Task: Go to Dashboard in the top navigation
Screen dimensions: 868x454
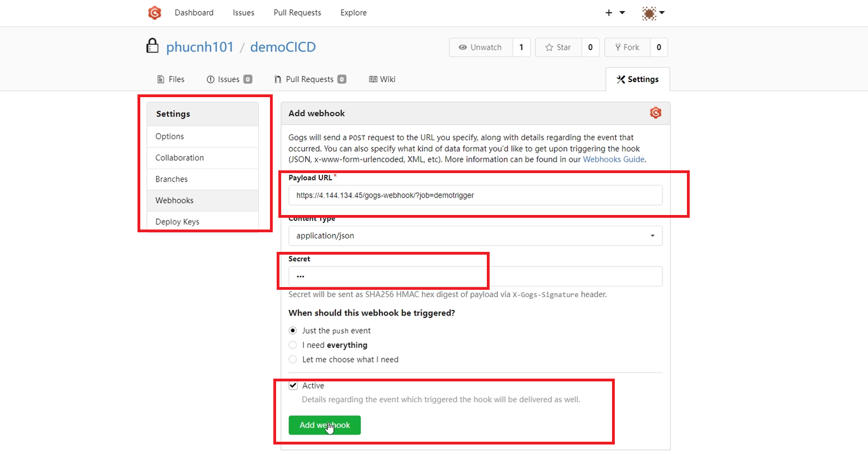Action: pos(194,13)
